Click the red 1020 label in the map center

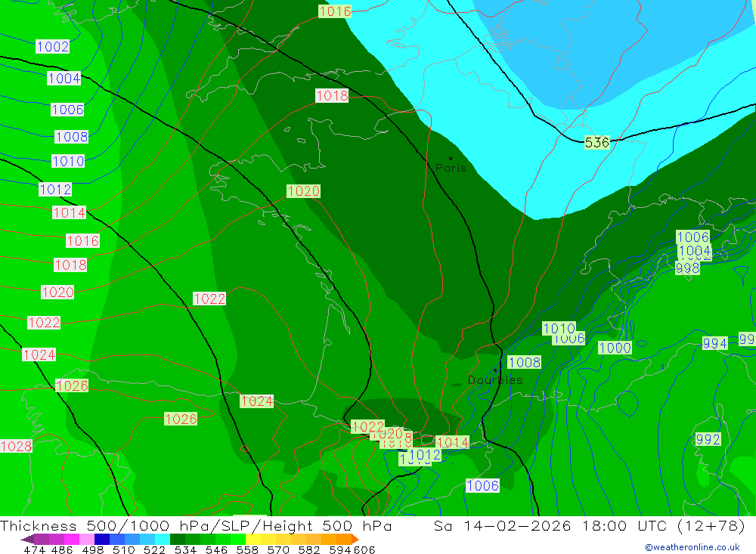[303, 191]
